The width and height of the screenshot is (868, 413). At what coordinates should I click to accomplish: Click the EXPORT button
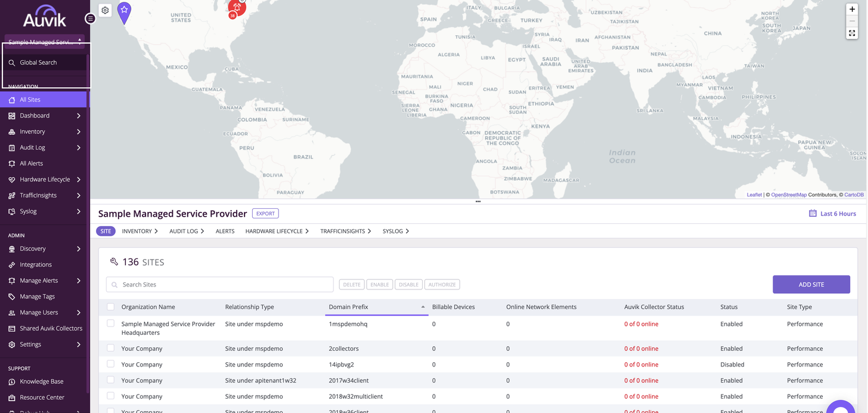coord(265,214)
